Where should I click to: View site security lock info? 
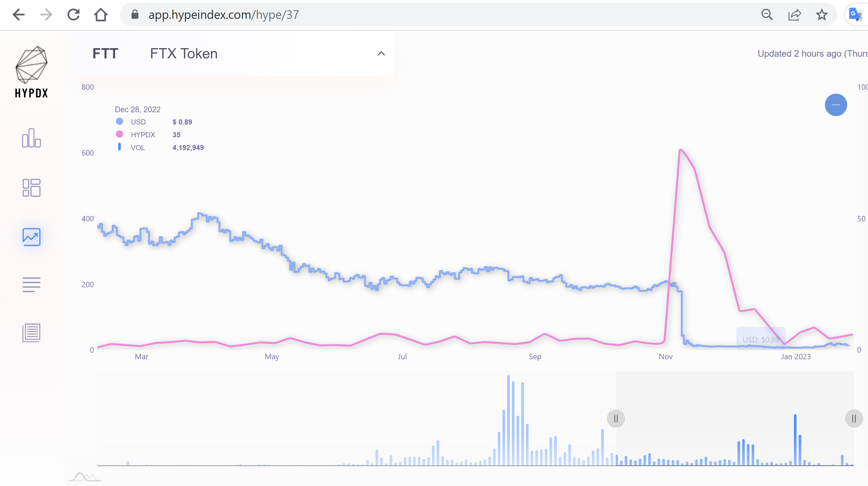tap(135, 15)
